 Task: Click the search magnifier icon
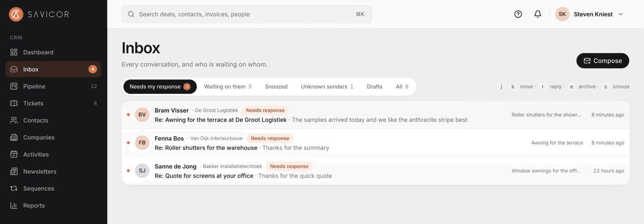(131, 14)
